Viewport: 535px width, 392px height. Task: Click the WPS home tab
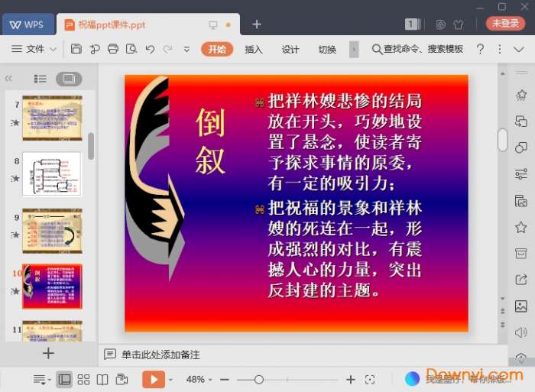click(x=28, y=24)
